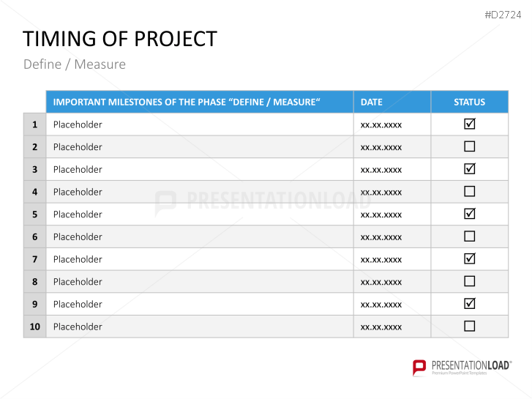The width and height of the screenshot is (532, 399).
Task: Click the #D2724 slide ID label
Action: [505, 15]
